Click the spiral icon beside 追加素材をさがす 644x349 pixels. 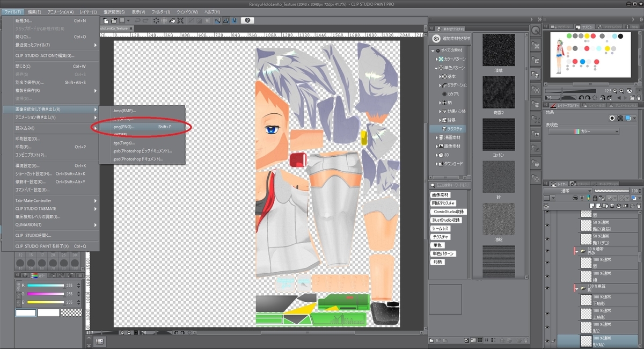pos(437,39)
